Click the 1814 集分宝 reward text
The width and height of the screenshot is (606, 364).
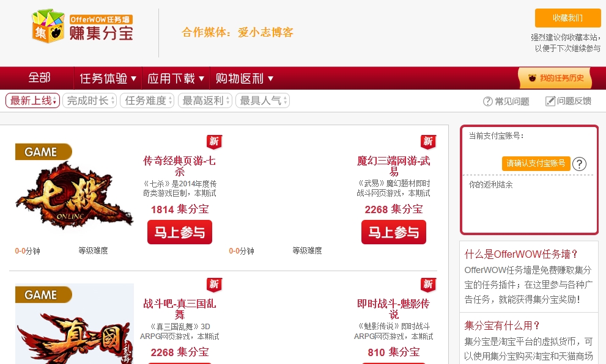click(x=180, y=209)
